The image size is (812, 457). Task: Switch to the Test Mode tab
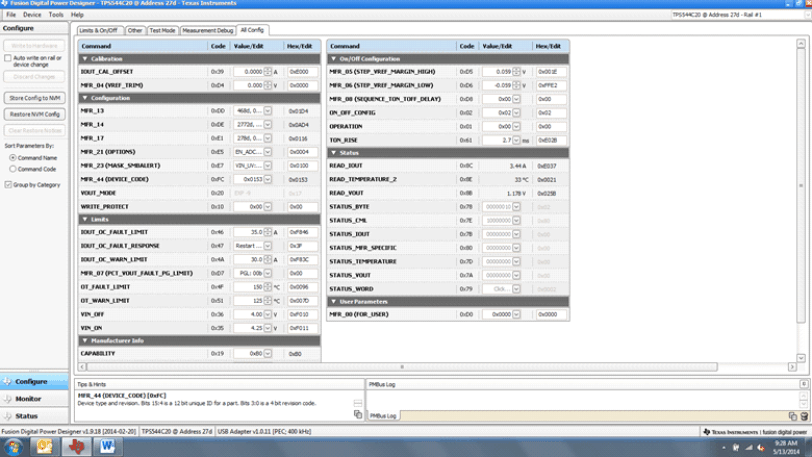point(162,31)
